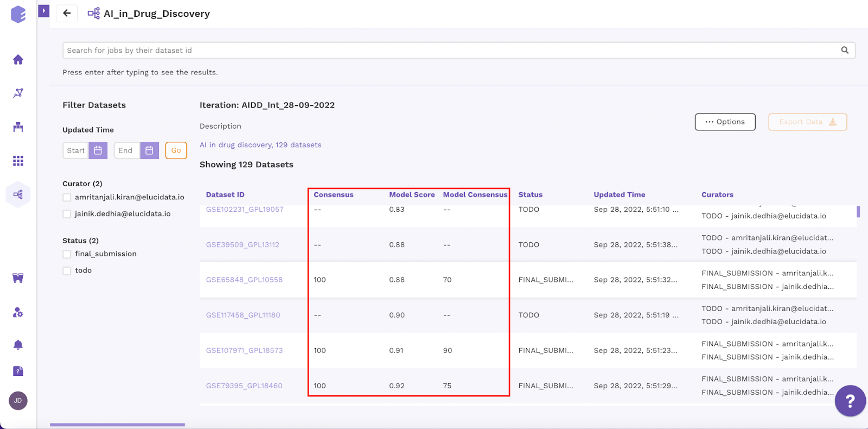Screen dimensions: 868x429
Task: Click the JD user avatar
Action: tap(18, 401)
